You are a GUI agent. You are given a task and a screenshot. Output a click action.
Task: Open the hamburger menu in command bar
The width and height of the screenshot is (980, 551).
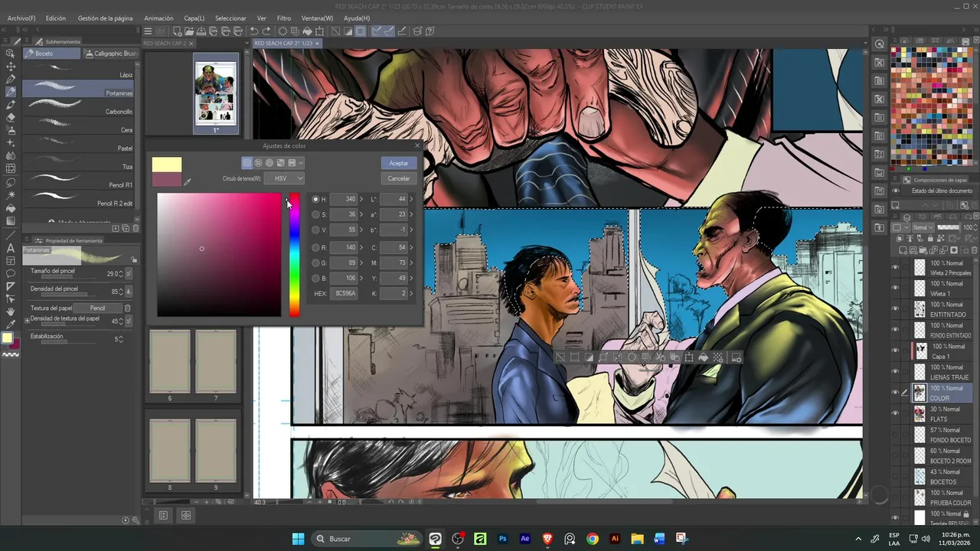(x=148, y=31)
